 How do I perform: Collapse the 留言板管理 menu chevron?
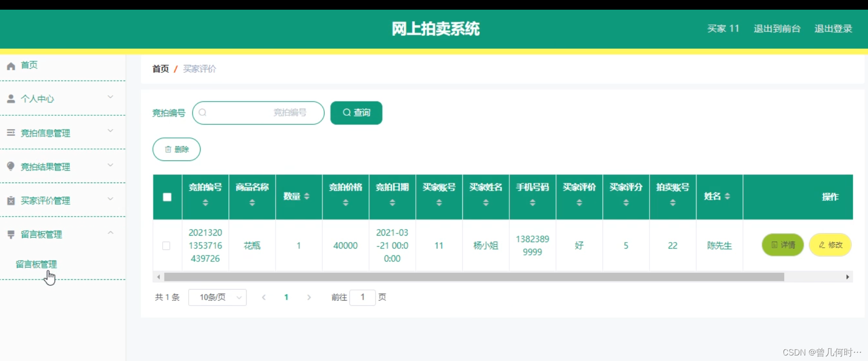[x=111, y=233]
